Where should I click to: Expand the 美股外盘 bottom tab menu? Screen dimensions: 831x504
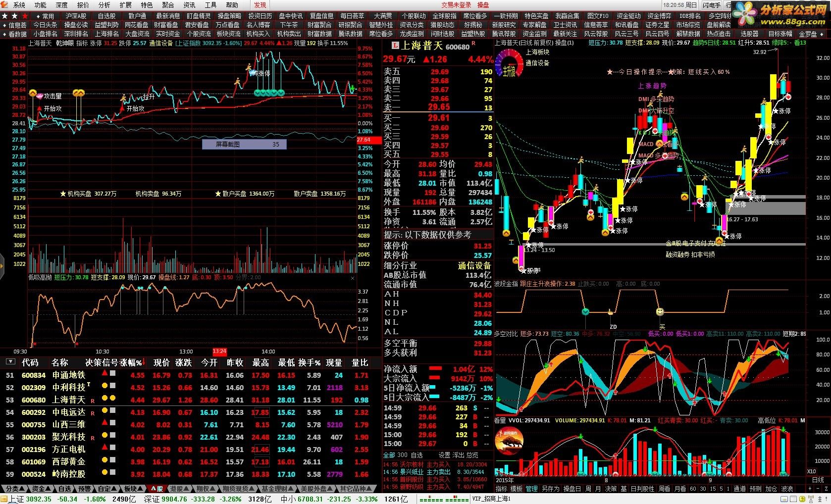[x=317, y=489]
